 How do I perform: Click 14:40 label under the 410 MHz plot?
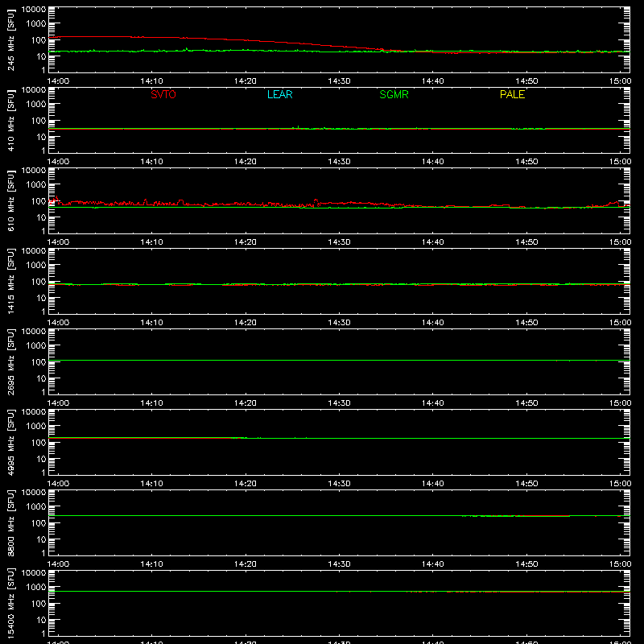point(433,162)
